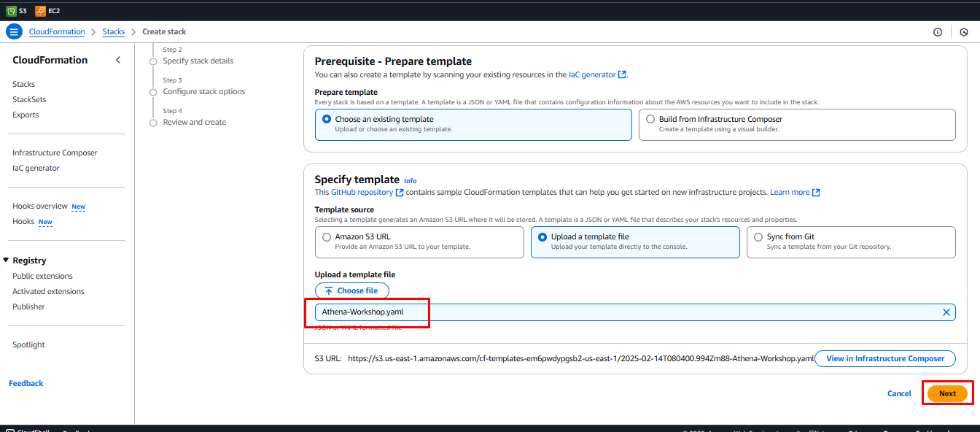Collapse the CloudFormation sidebar with the chevron
The height and width of the screenshot is (432, 980).
118,61
